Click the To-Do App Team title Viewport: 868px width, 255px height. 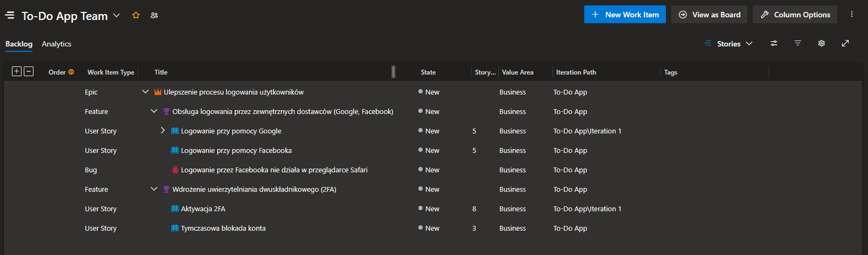[64, 16]
